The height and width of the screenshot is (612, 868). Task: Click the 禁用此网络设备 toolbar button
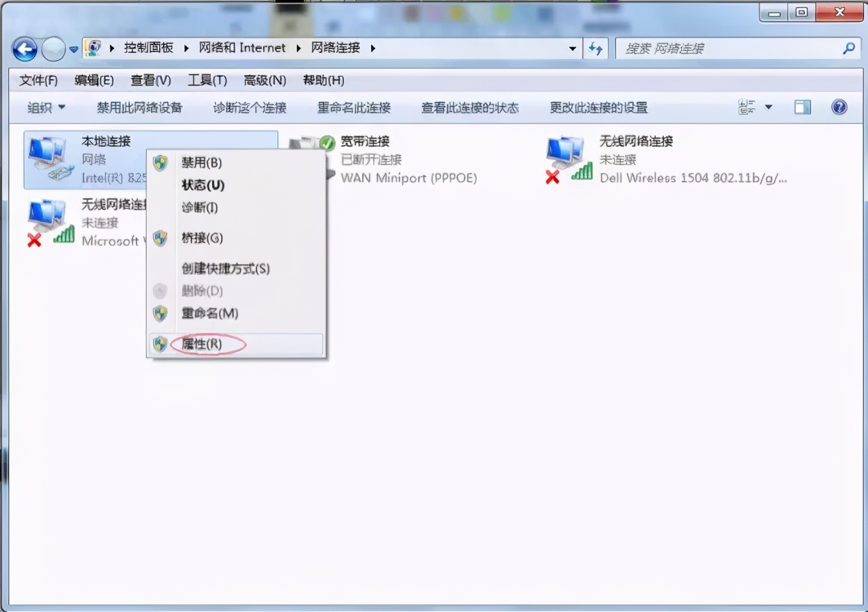click(x=141, y=107)
